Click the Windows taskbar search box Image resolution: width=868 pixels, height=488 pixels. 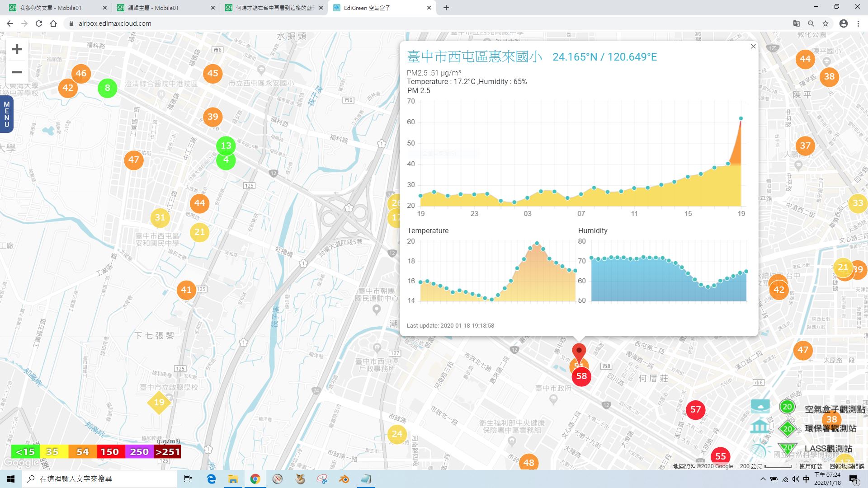click(99, 479)
